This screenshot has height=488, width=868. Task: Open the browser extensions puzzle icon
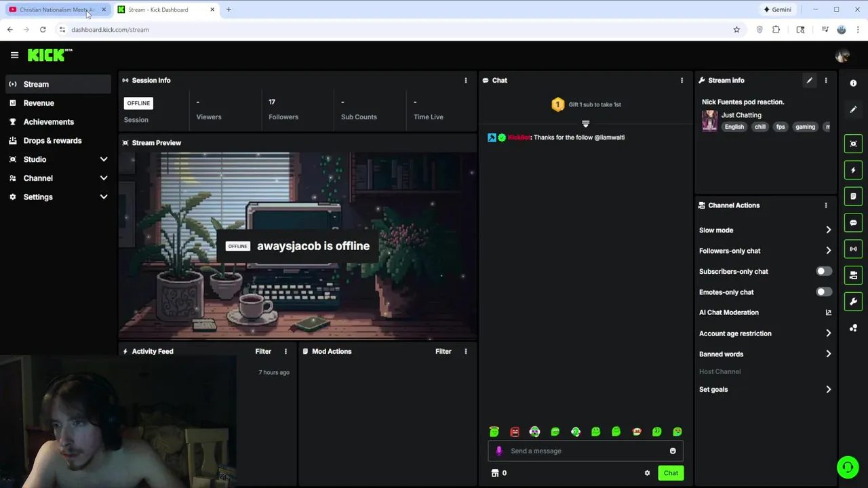pos(776,30)
